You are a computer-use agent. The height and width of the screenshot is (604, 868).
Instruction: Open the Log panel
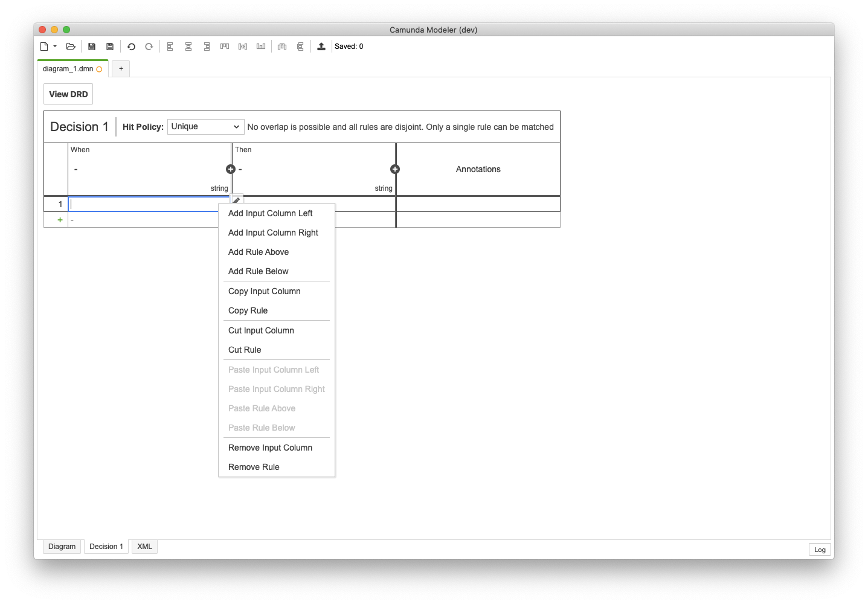[x=819, y=549]
